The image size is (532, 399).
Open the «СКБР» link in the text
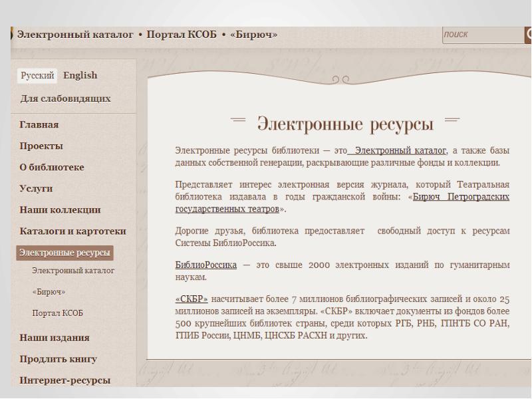coord(192,299)
